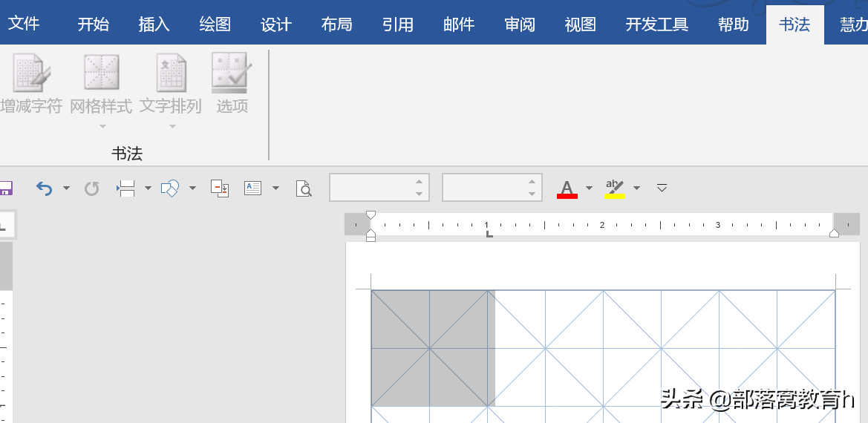
Task: Switch to the 开始 ribbon tab
Action: [x=93, y=24]
